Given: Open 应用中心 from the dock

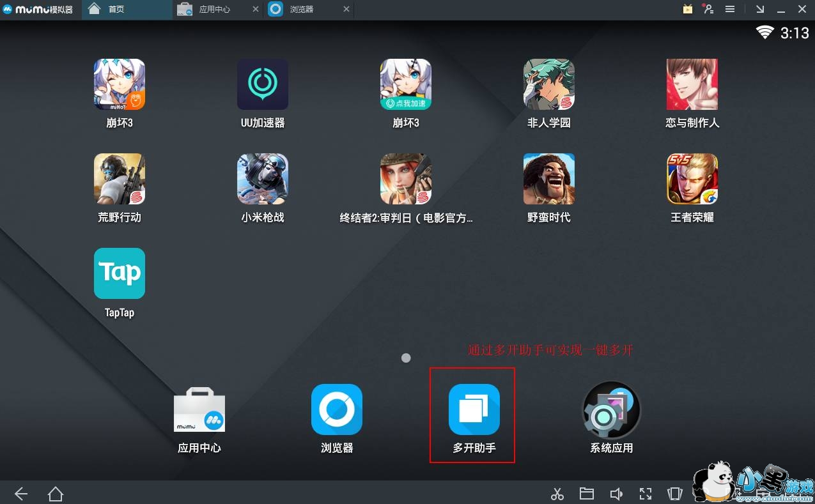Looking at the screenshot, I should coord(199,409).
